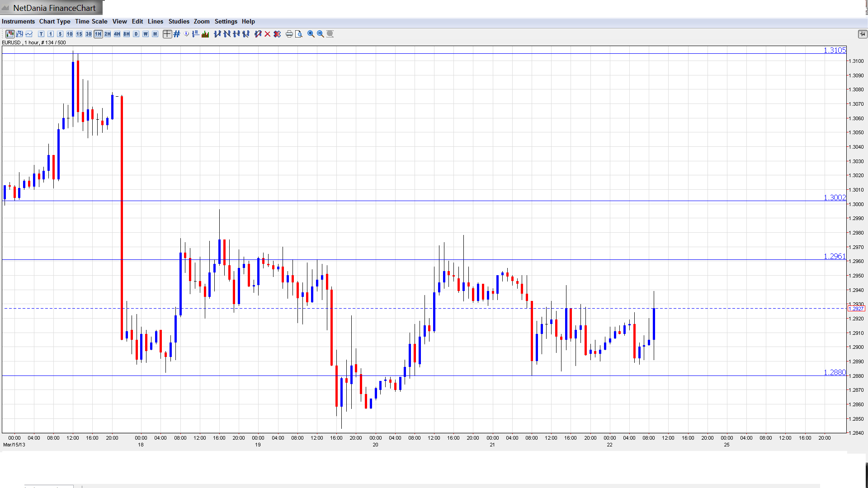Open the volume study bars icon
This screenshot has height=488, width=868.
tap(205, 34)
